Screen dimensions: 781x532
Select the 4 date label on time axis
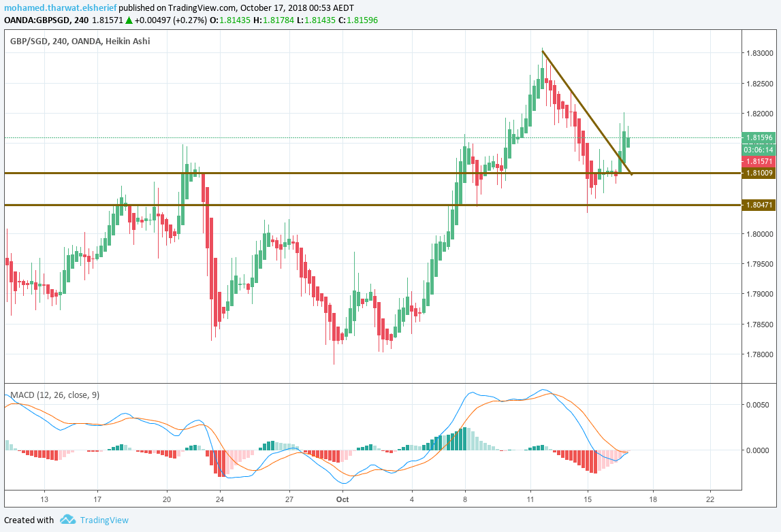click(x=412, y=499)
